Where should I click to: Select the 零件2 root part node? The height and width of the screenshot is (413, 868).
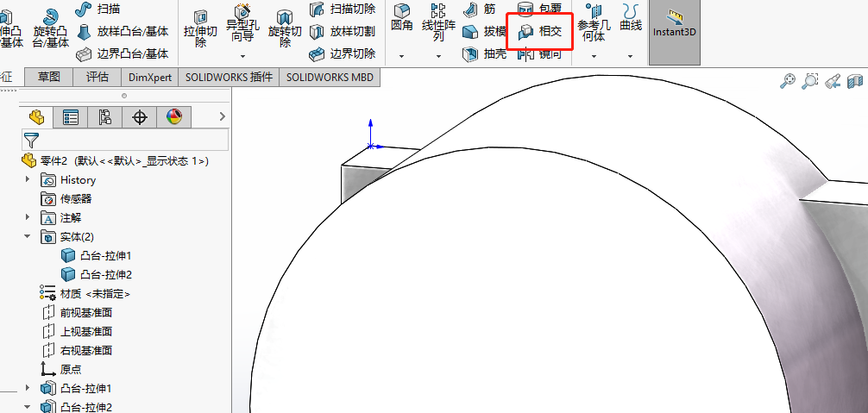[115, 161]
